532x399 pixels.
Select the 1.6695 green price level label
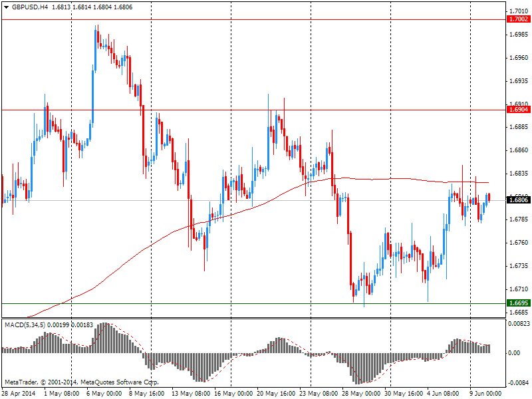519,303
